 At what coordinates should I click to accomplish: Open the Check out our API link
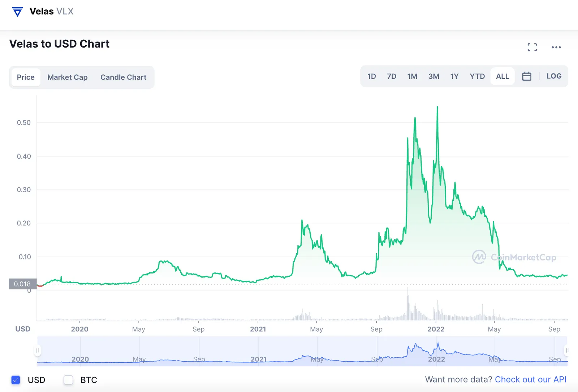530,379
